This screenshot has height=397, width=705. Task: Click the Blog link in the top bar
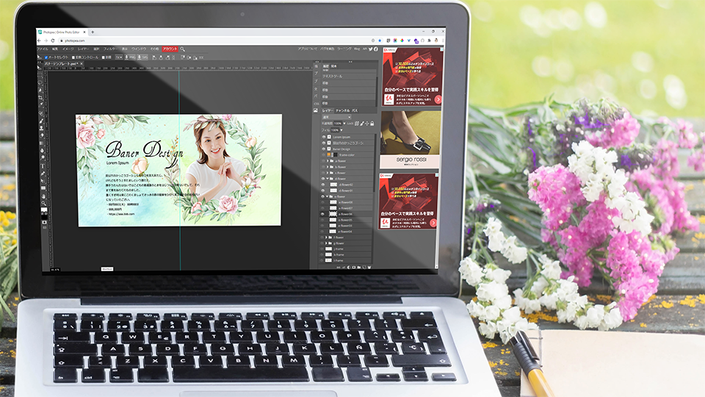[x=357, y=49]
